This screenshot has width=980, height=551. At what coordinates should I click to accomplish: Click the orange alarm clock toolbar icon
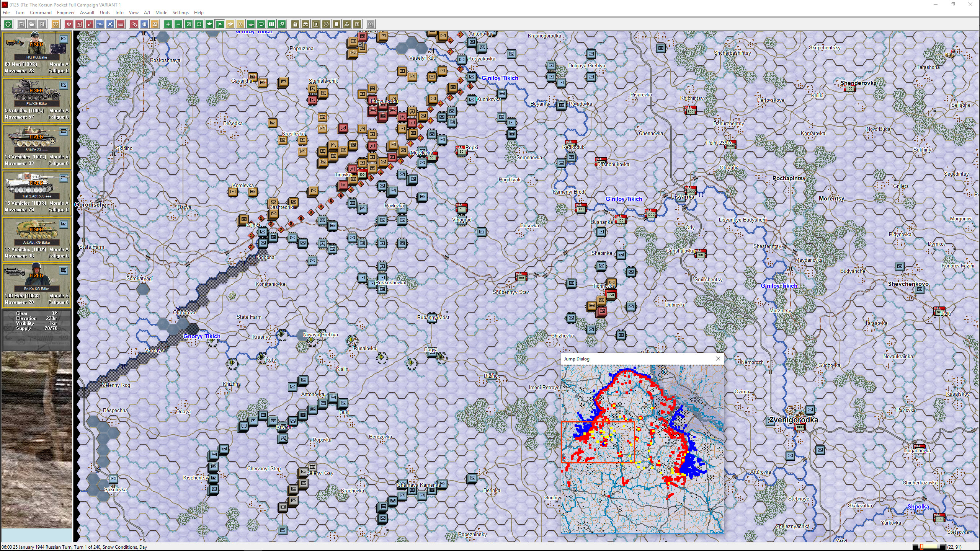[56, 24]
